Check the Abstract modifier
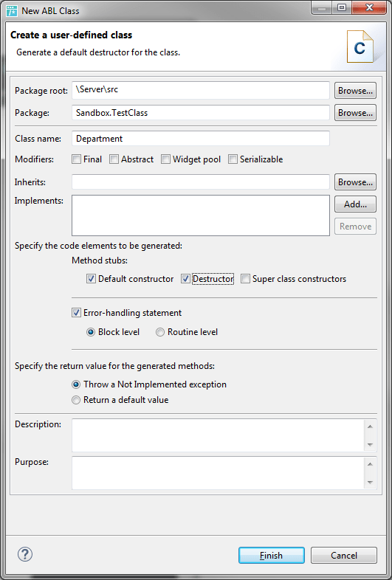The height and width of the screenshot is (580, 392). coord(114,159)
